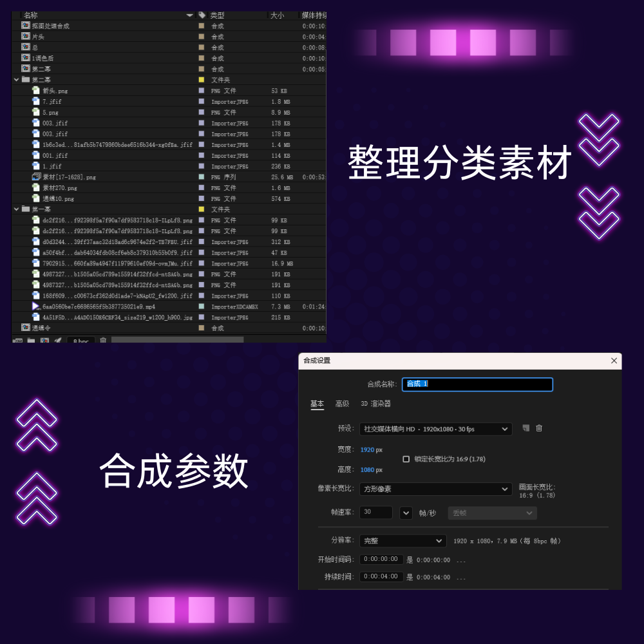The height and width of the screenshot is (644, 644).
Task: Select the 抠图处理合成 composition icon
Action: tap(25, 25)
